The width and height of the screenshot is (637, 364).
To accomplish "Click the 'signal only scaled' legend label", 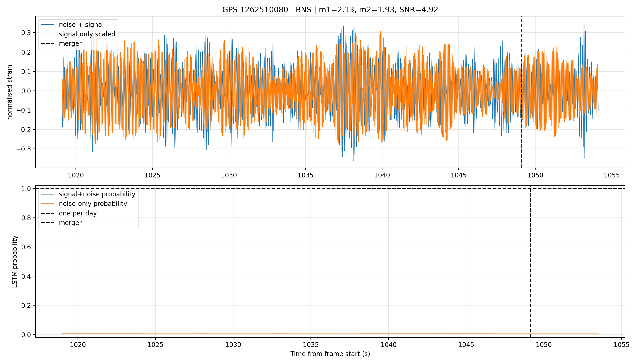I will 87,34.
